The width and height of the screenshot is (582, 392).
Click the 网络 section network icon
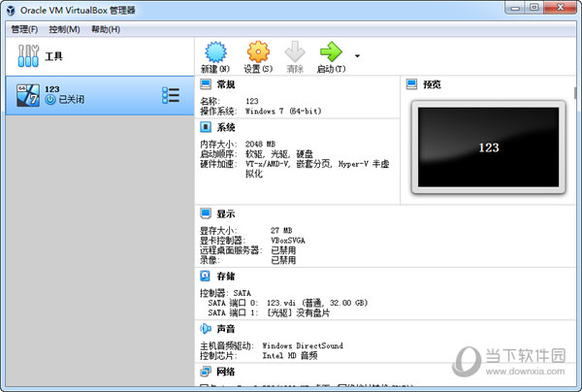(x=206, y=372)
